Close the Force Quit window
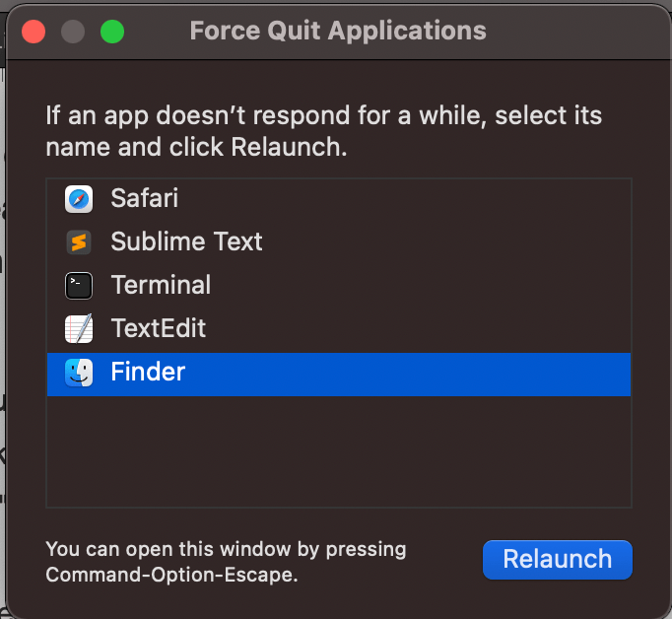This screenshot has height=619, width=672. coord(34,32)
